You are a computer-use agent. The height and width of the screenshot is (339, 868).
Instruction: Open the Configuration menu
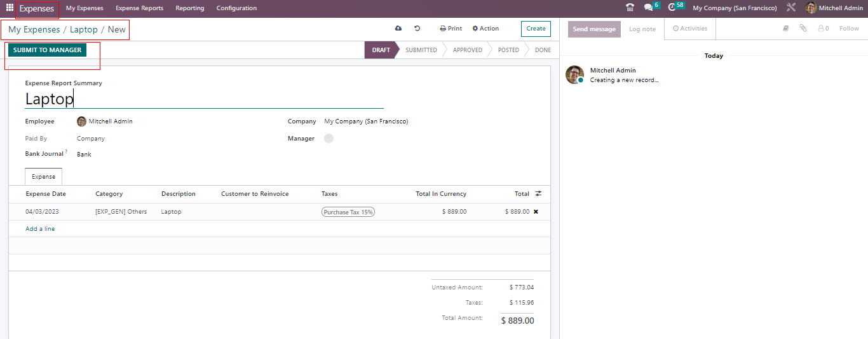click(x=236, y=8)
